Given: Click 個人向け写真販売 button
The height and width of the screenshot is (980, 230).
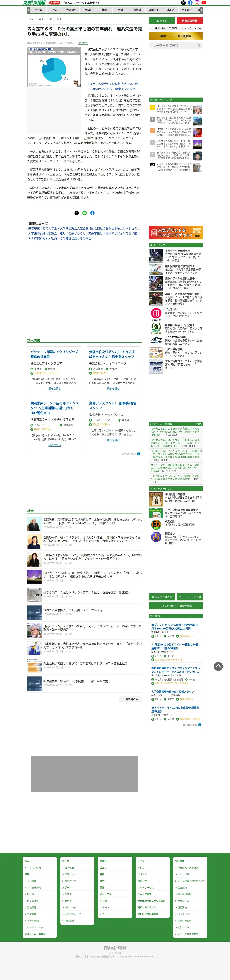Looking at the screenshot, I should point(162,597).
